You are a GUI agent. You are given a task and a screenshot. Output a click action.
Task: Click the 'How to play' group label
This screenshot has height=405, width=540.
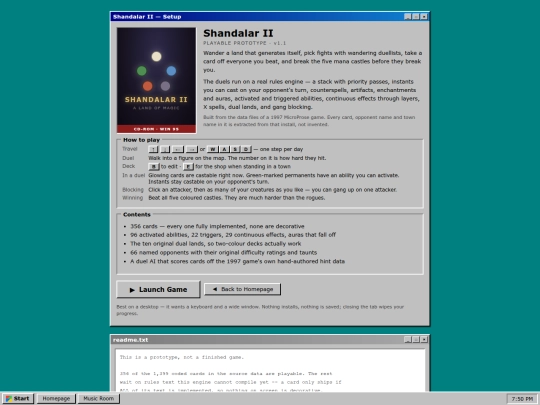tap(142, 140)
